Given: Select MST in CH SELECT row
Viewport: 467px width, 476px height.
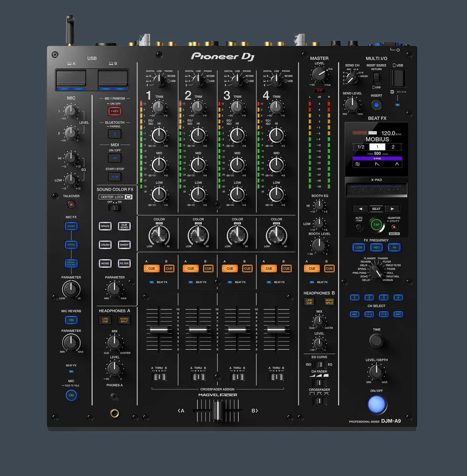Looking at the screenshot, I should (398, 314).
